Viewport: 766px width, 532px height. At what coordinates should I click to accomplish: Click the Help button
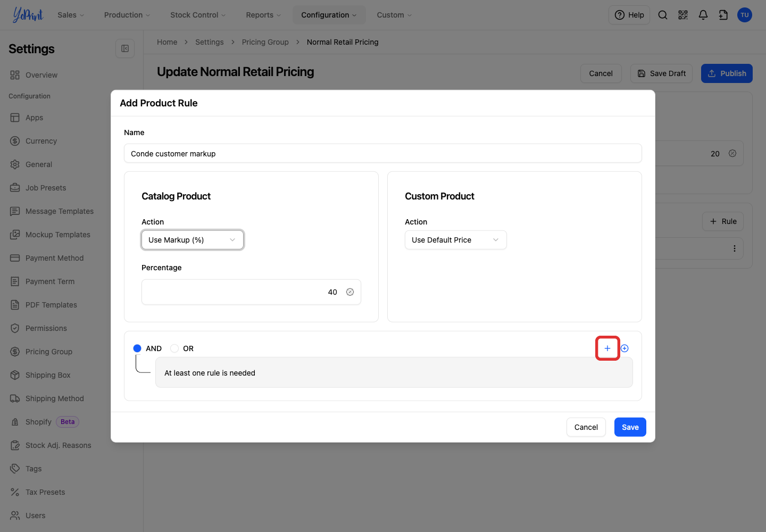[x=629, y=15]
